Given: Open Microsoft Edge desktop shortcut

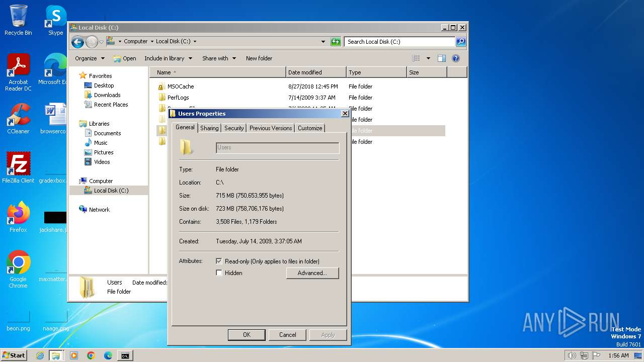Looking at the screenshot, I should coord(52,69).
